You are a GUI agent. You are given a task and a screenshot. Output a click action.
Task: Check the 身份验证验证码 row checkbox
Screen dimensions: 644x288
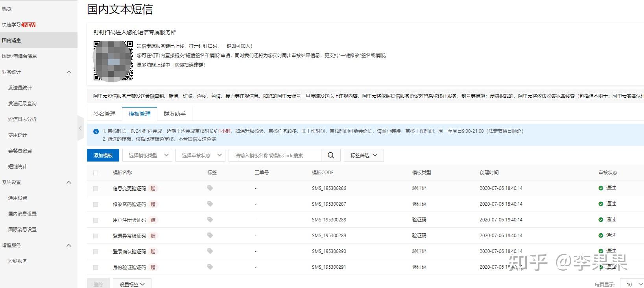pyautogui.click(x=96, y=268)
